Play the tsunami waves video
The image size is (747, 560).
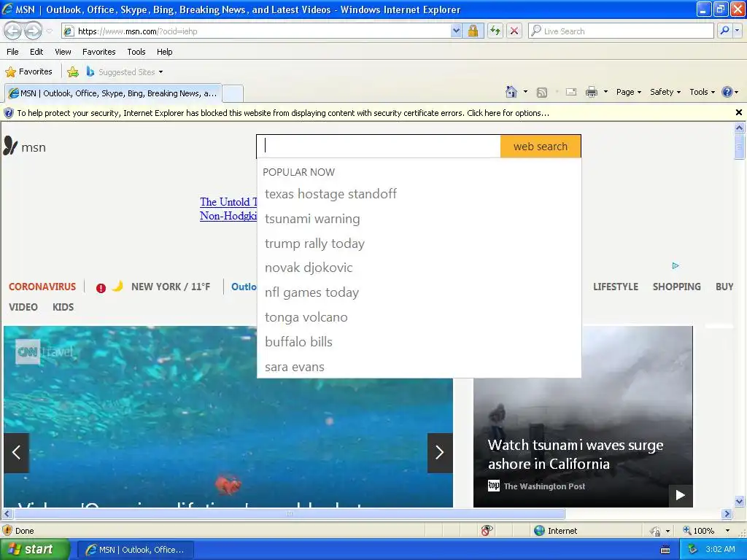(x=681, y=495)
